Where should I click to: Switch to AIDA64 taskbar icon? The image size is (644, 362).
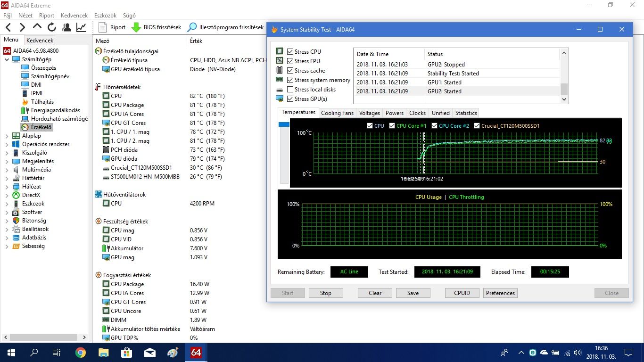pos(196,353)
